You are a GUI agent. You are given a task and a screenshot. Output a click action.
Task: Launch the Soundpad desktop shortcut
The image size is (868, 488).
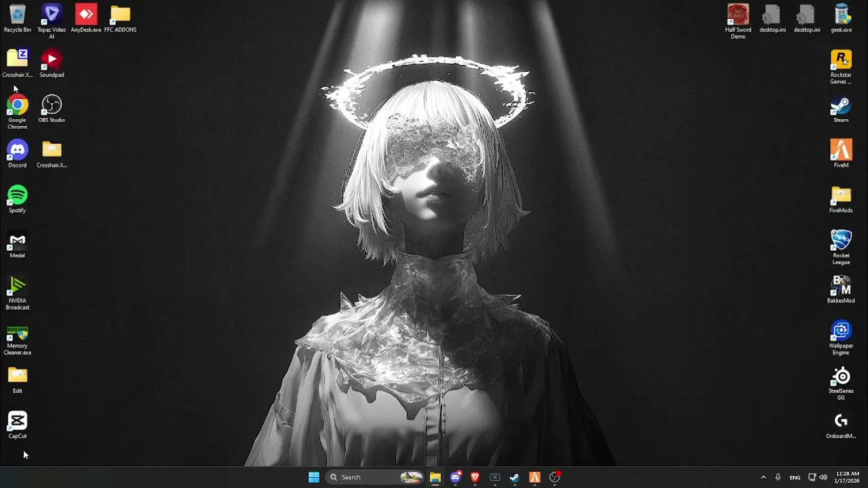pyautogui.click(x=52, y=64)
